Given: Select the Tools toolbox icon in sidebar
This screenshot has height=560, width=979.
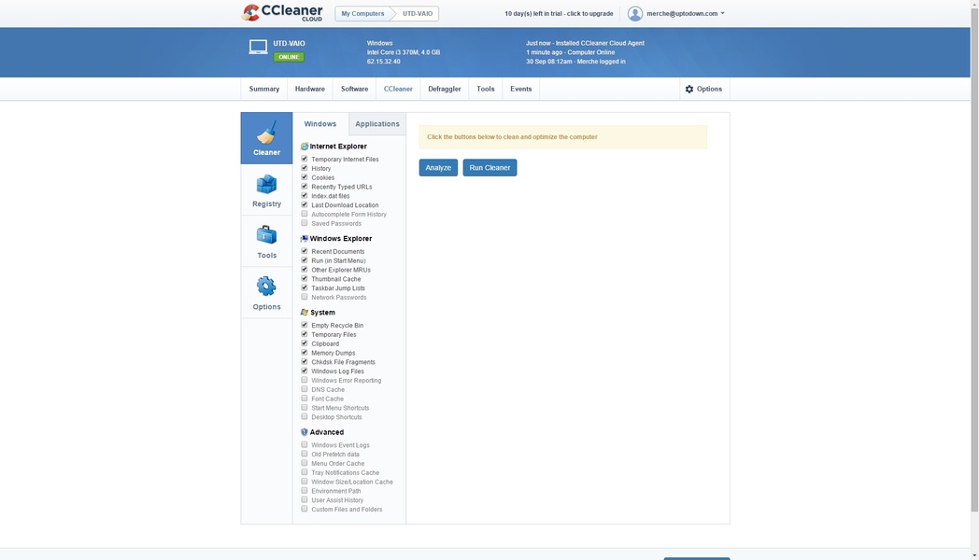Looking at the screenshot, I should 266,235.
